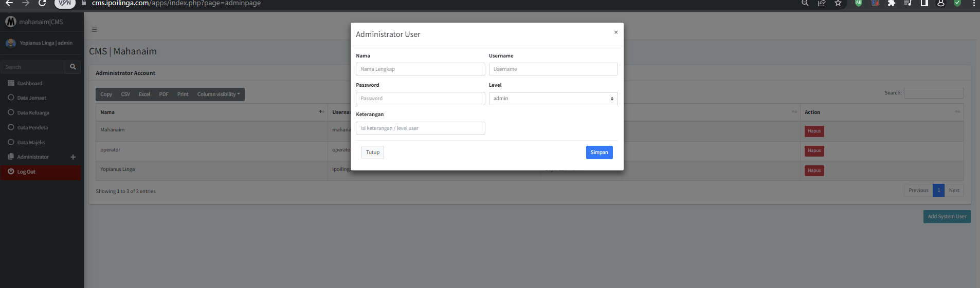Click 'Showing 1 to 3 of 3 entries' text
980x288 pixels.
click(125, 191)
